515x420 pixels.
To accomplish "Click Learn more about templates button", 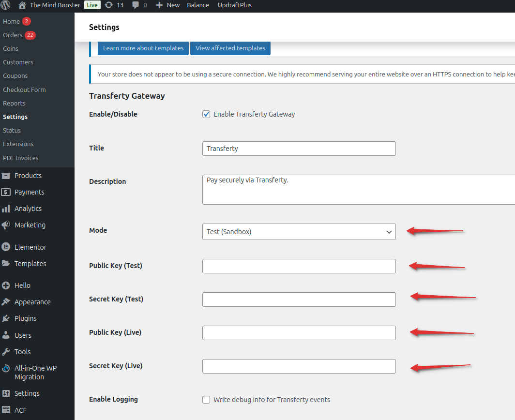I will point(143,48).
